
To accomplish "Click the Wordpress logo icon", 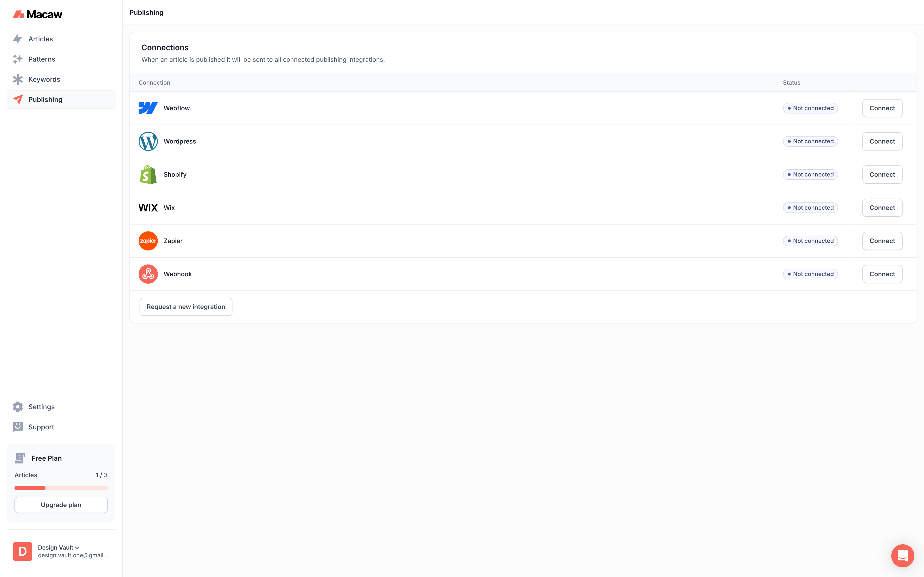I will [148, 141].
